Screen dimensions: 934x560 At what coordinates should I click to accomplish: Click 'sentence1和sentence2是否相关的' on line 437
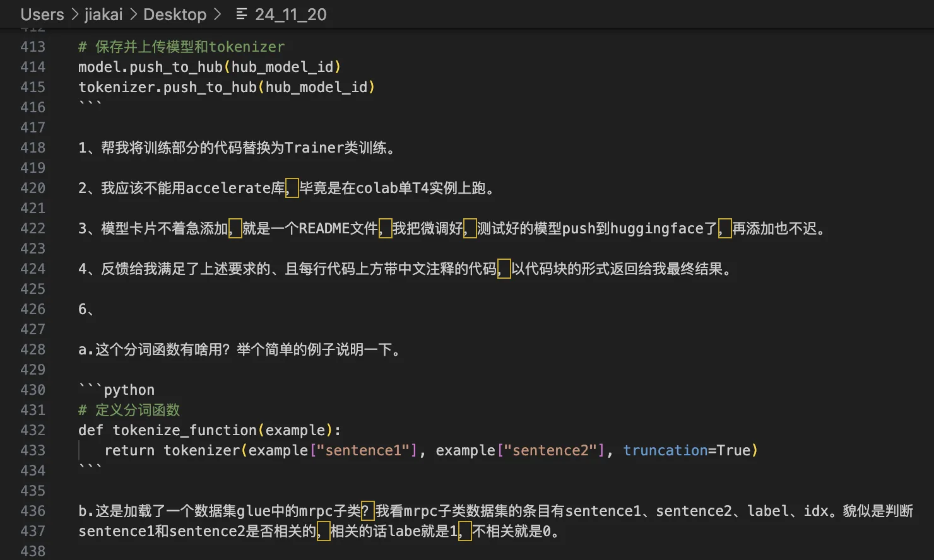(197, 531)
